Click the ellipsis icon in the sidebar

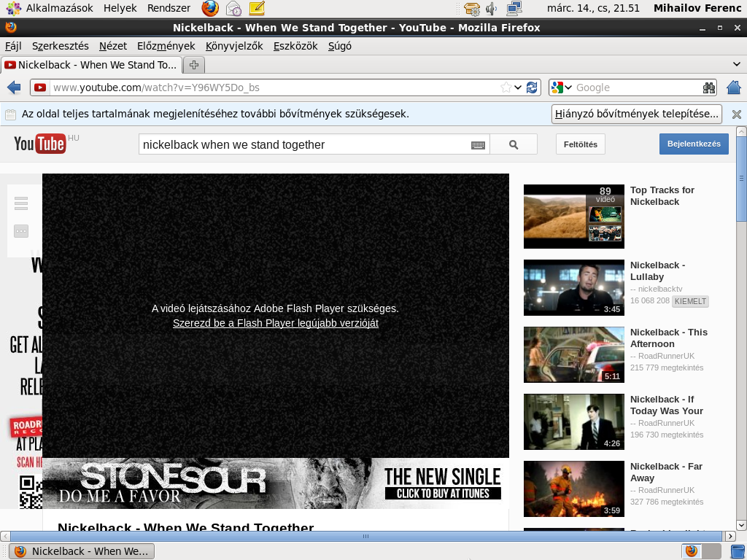[x=21, y=231]
